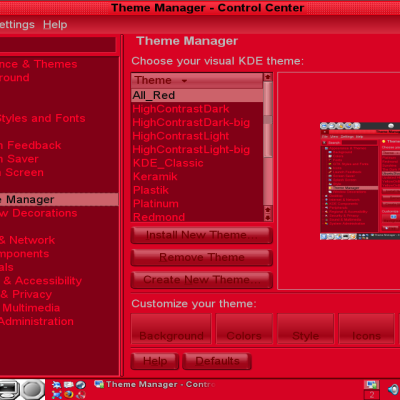Click the theme list scrollbar handle

click(268, 119)
